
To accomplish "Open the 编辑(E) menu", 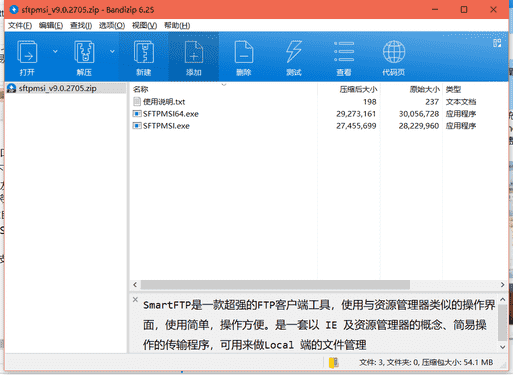I will 51,26.
